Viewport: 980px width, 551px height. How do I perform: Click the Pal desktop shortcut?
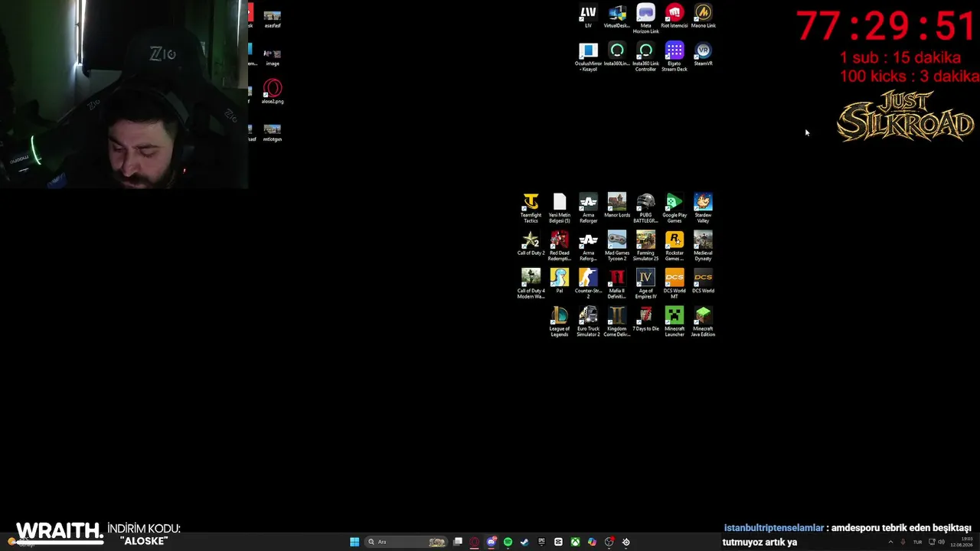tap(560, 282)
